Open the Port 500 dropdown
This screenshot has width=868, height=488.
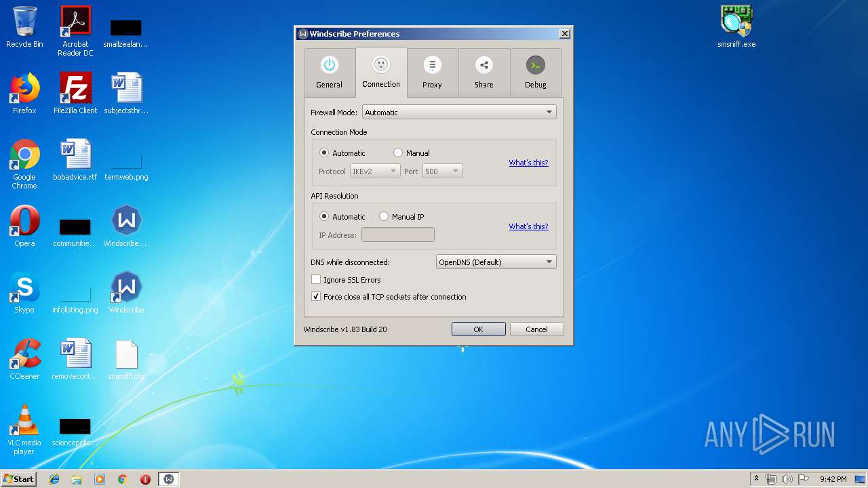[443, 171]
